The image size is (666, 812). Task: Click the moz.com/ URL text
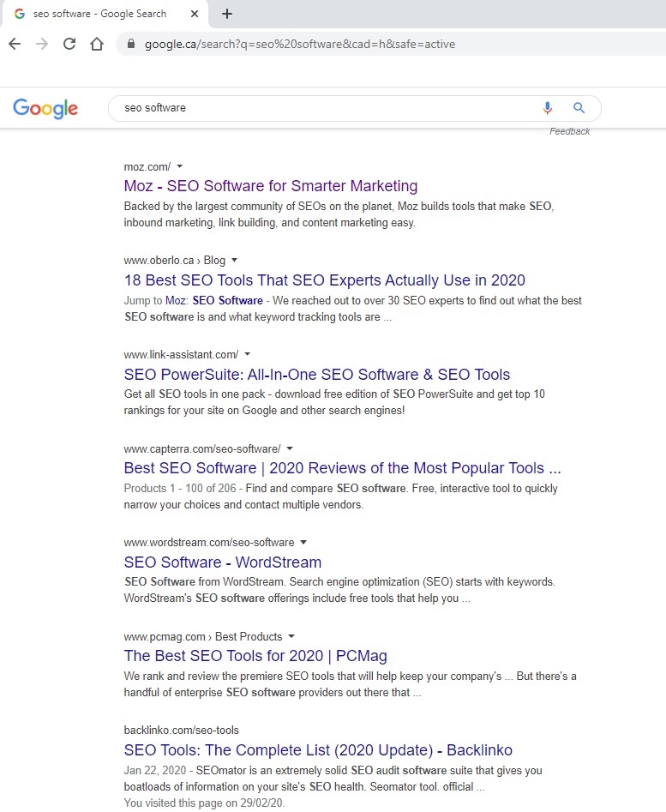pos(147,166)
